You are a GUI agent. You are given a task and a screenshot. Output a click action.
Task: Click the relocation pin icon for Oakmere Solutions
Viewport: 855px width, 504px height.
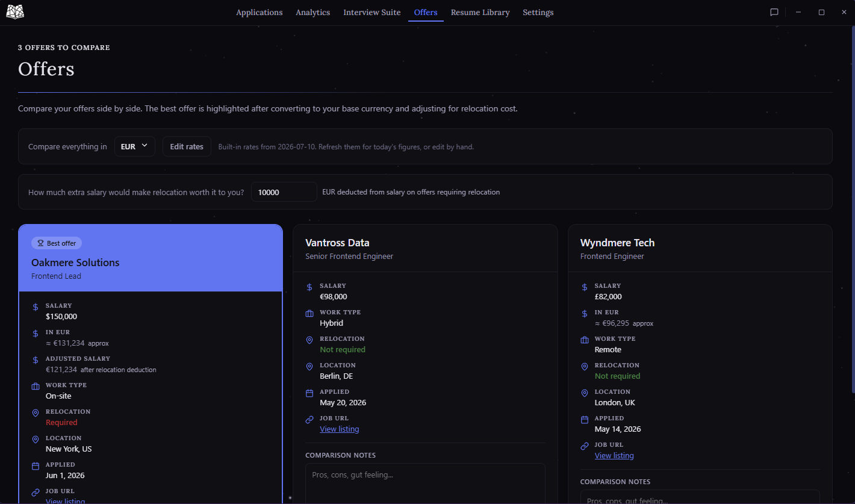[36, 413]
